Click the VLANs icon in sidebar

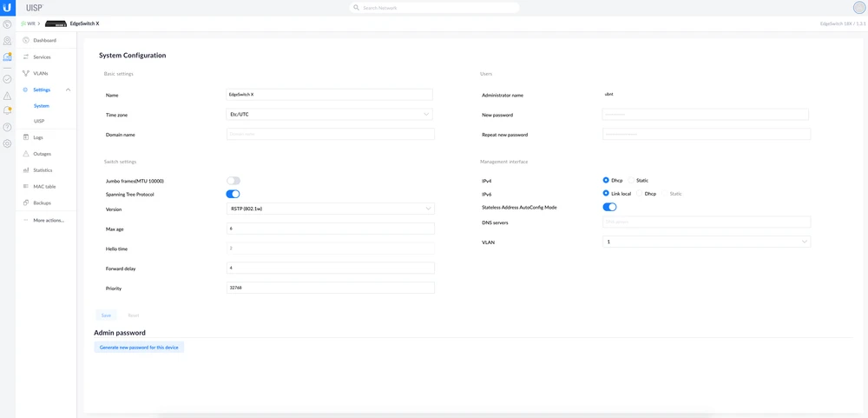point(26,74)
